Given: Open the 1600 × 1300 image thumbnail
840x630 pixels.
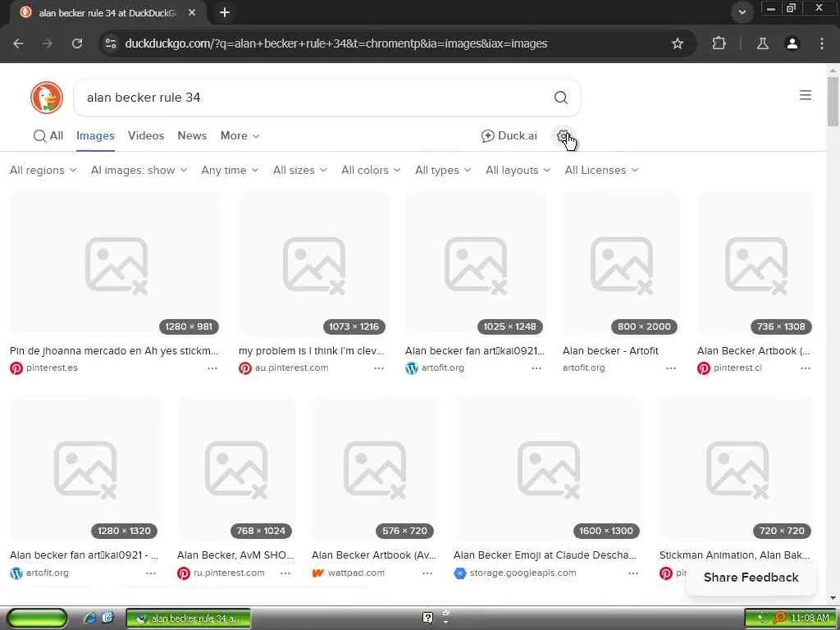Looking at the screenshot, I should 548,469.
